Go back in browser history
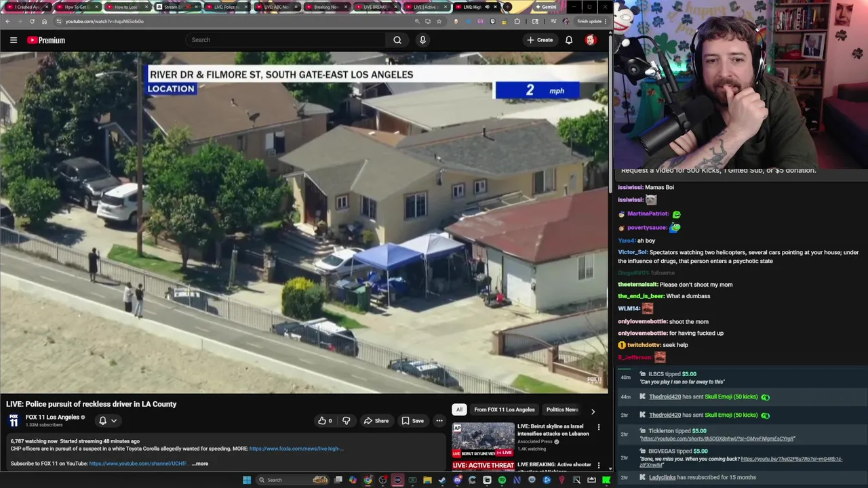The height and width of the screenshot is (488, 868). tap(7, 21)
